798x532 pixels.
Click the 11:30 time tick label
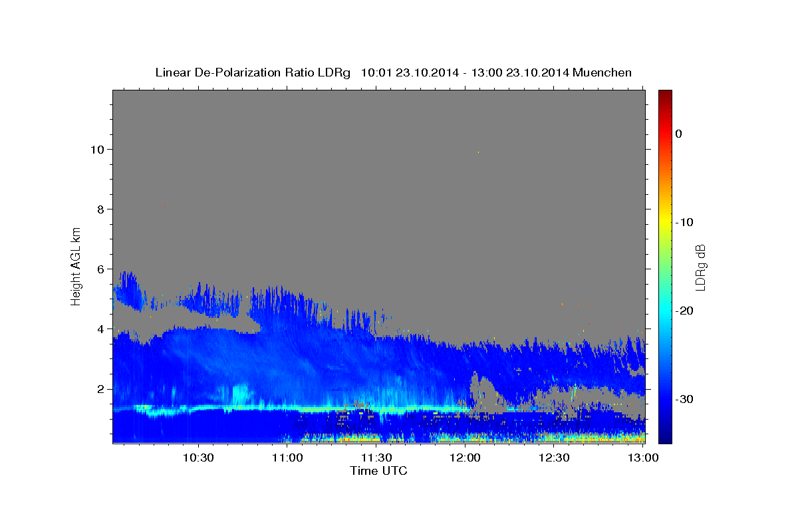(x=376, y=458)
